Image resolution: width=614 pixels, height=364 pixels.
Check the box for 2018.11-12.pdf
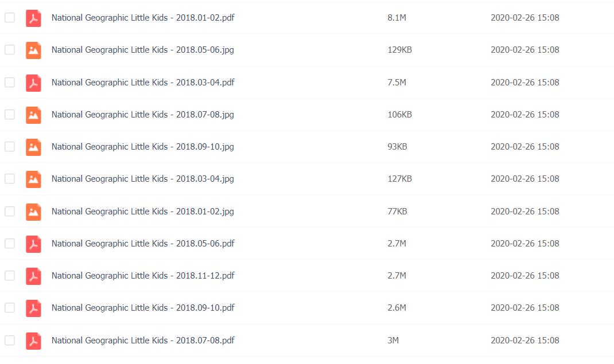click(x=10, y=276)
